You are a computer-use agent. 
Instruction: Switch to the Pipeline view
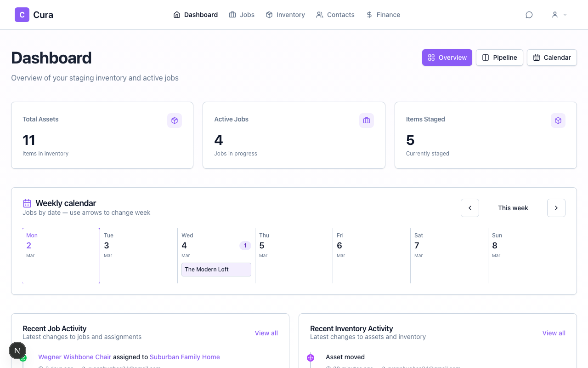point(499,57)
